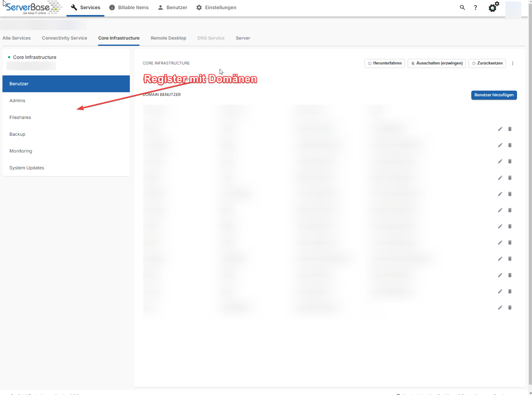This screenshot has width=532, height=395.
Task: Open the Billable Items menu
Action: (129, 7)
